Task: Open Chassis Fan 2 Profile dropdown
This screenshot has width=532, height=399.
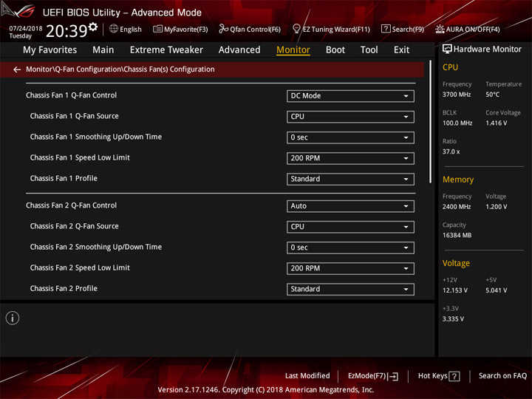Action: pyautogui.click(x=350, y=289)
